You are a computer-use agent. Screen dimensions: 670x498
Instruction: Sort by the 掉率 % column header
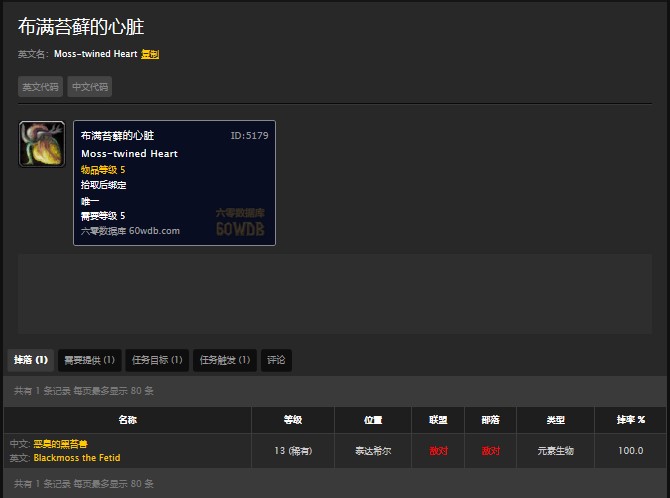[630, 420]
